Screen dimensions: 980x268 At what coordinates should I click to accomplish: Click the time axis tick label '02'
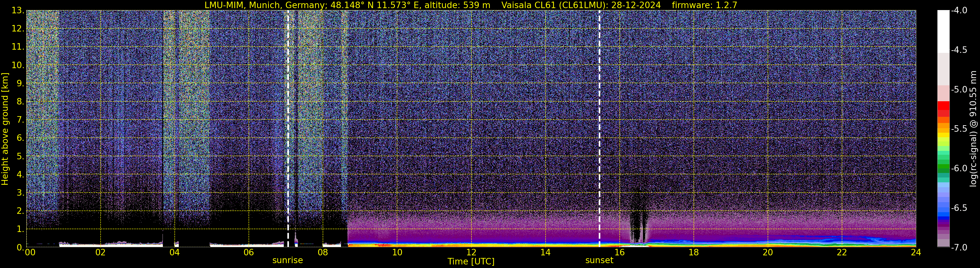coord(100,252)
